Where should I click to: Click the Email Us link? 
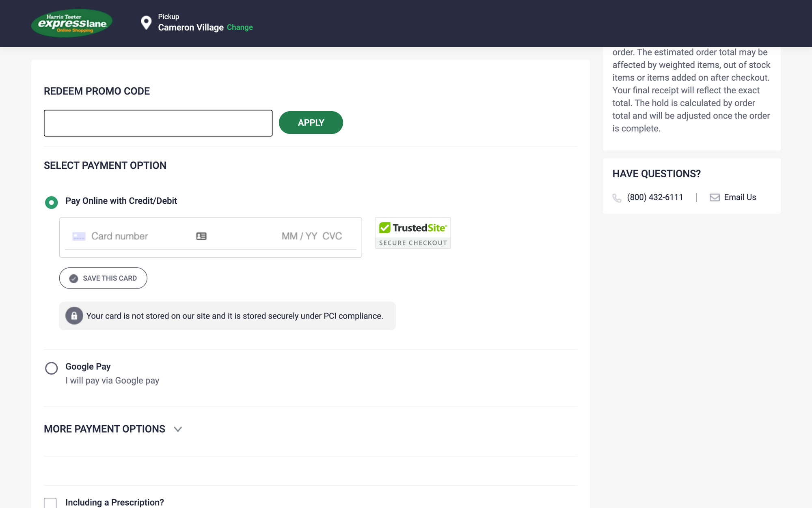(740, 197)
